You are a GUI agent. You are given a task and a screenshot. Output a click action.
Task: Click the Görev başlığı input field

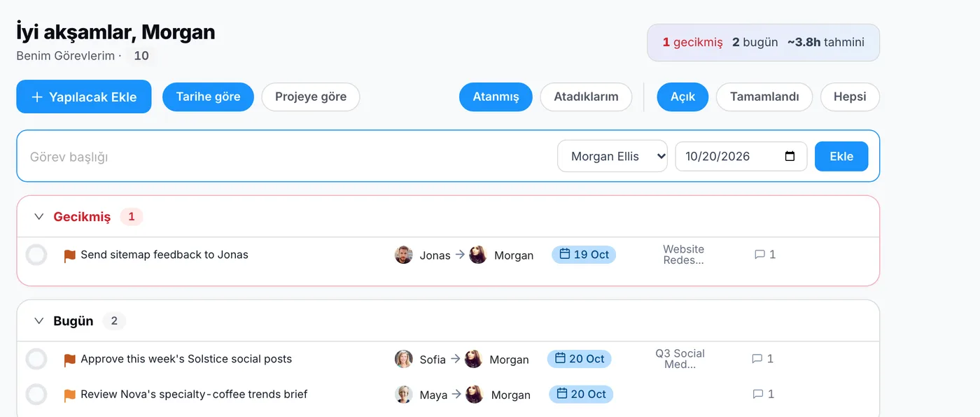tap(287, 157)
